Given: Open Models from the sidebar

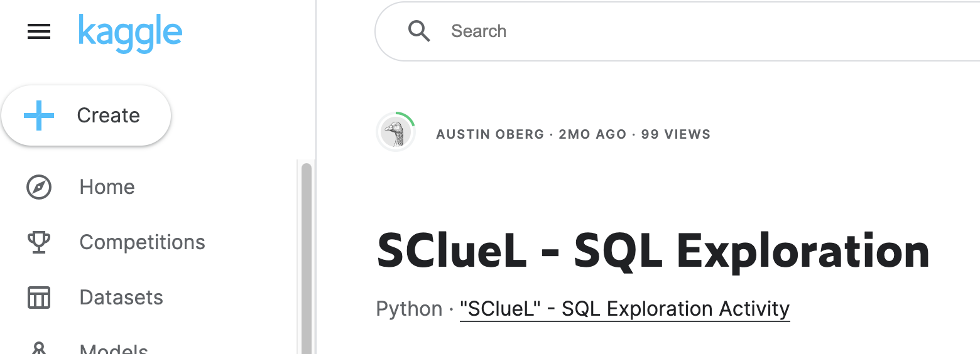Looking at the screenshot, I should tap(114, 349).
